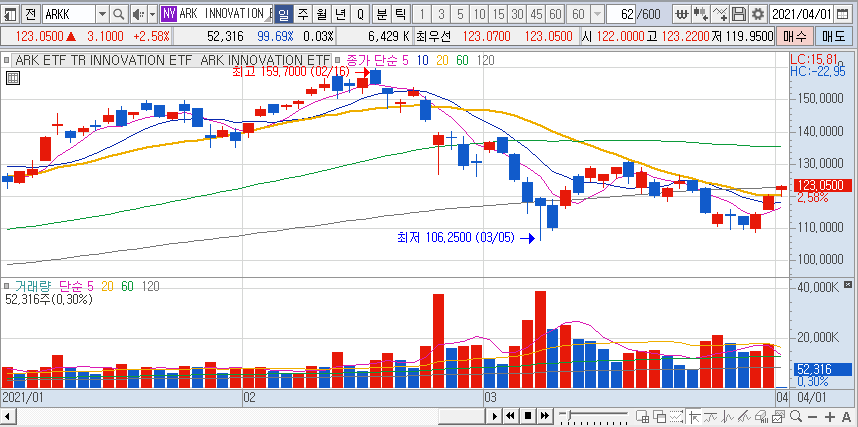Click the trend line drawing icon
The image size is (858, 427).
coord(711,417)
